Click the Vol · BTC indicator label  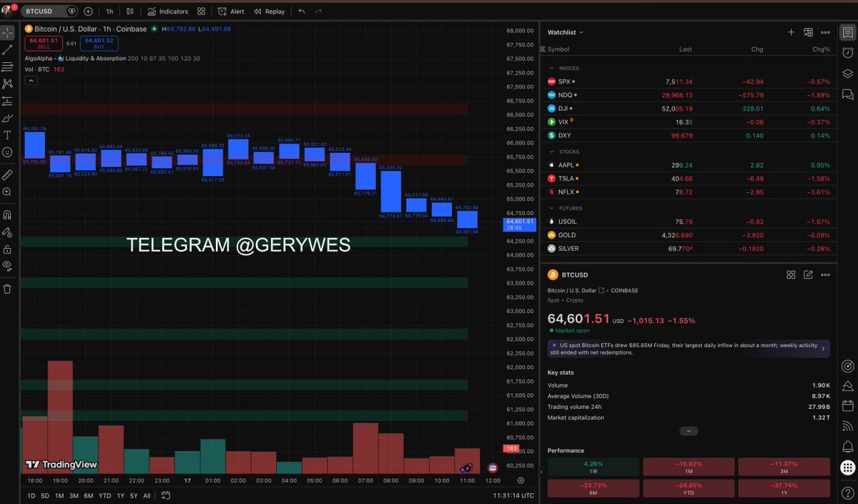click(x=36, y=69)
